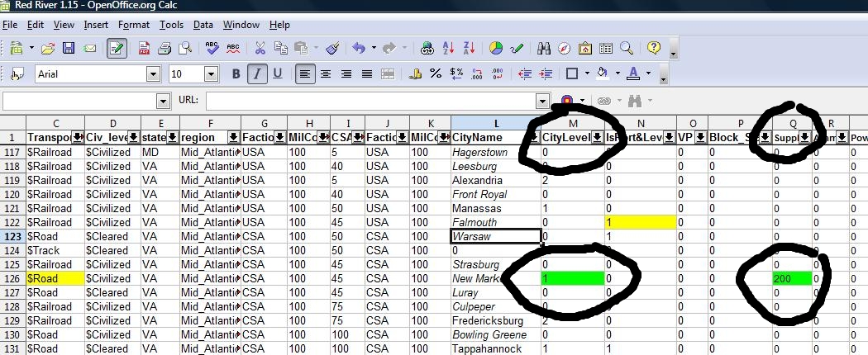Image resolution: width=868 pixels, height=355 pixels.
Task: Click the Save document icon
Action: (x=69, y=48)
